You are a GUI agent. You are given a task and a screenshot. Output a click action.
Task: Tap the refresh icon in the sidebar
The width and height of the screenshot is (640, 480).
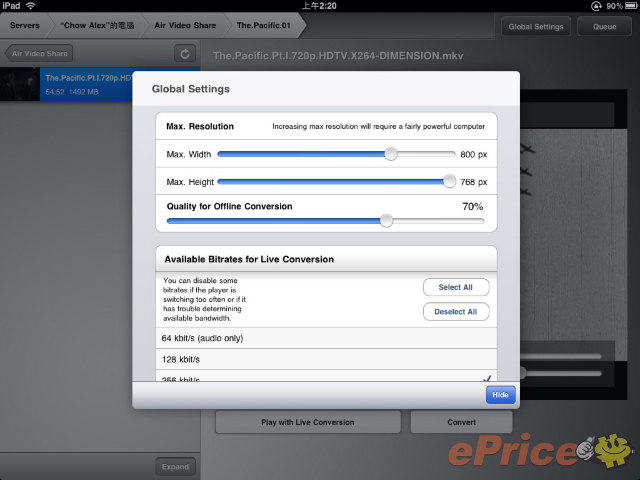click(x=184, y=53)
